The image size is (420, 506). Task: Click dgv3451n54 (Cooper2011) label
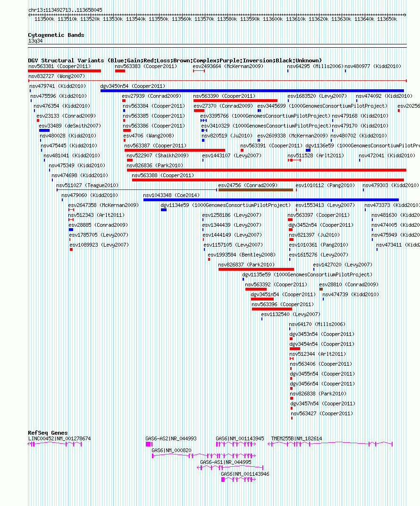(x=283, y=295)
